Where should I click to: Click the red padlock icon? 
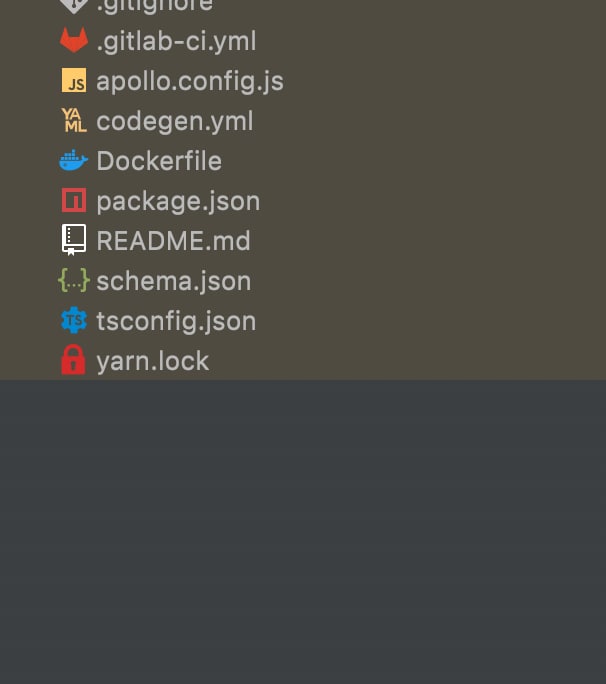(x=74, y=360)
